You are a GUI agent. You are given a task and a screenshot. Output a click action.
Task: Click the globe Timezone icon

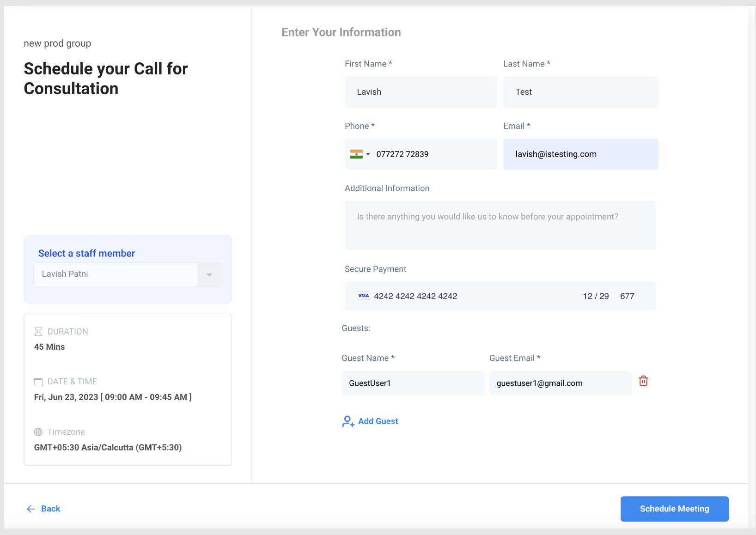38,432
